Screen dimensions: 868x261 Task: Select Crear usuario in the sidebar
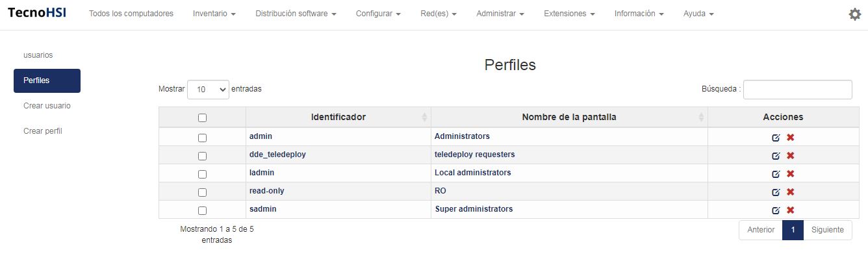pyautogui.click(x=47, y=106)
